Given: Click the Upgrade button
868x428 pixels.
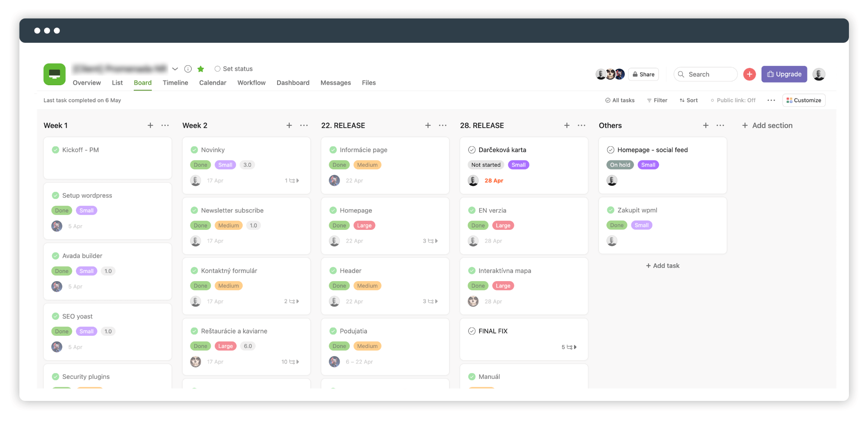Looking at the screenshot, I should (784, 74).
